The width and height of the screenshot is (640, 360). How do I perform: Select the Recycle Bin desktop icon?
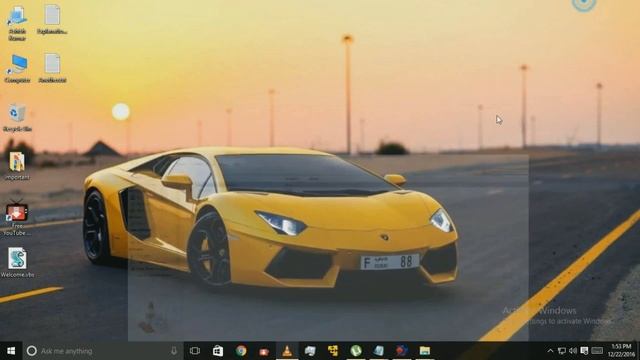point(17,118)
